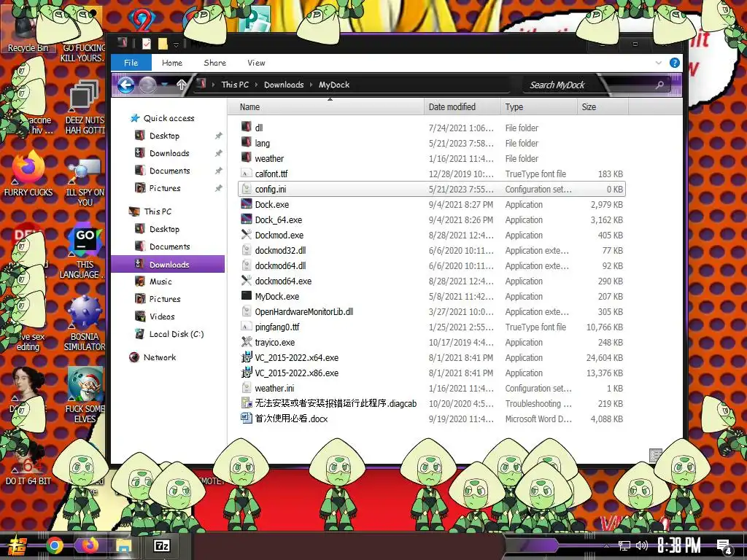Open the volume speaker tray icon
Image resolution: width=747 pixels, height=560 pixels.
[x=641, y=545]
